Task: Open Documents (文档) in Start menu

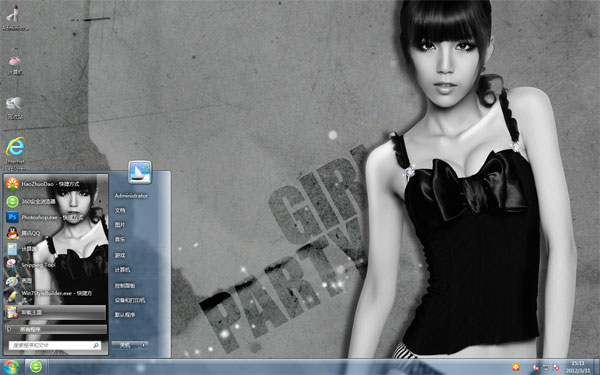Action: point(120,210)
